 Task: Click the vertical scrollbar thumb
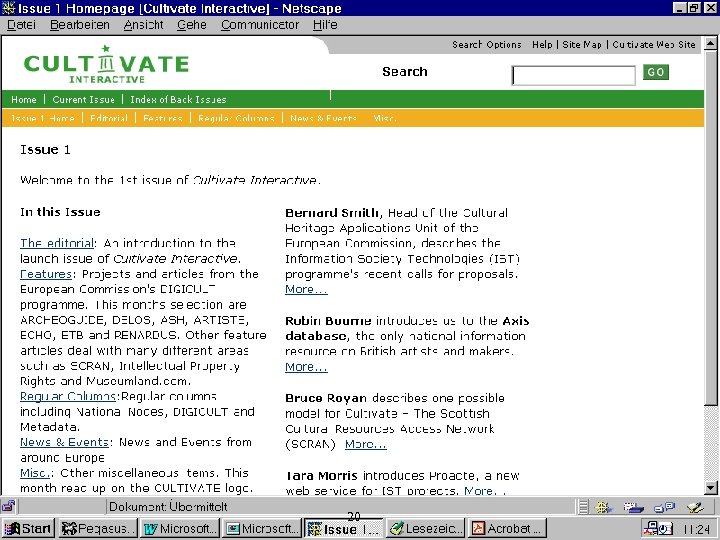coord(710,227)
